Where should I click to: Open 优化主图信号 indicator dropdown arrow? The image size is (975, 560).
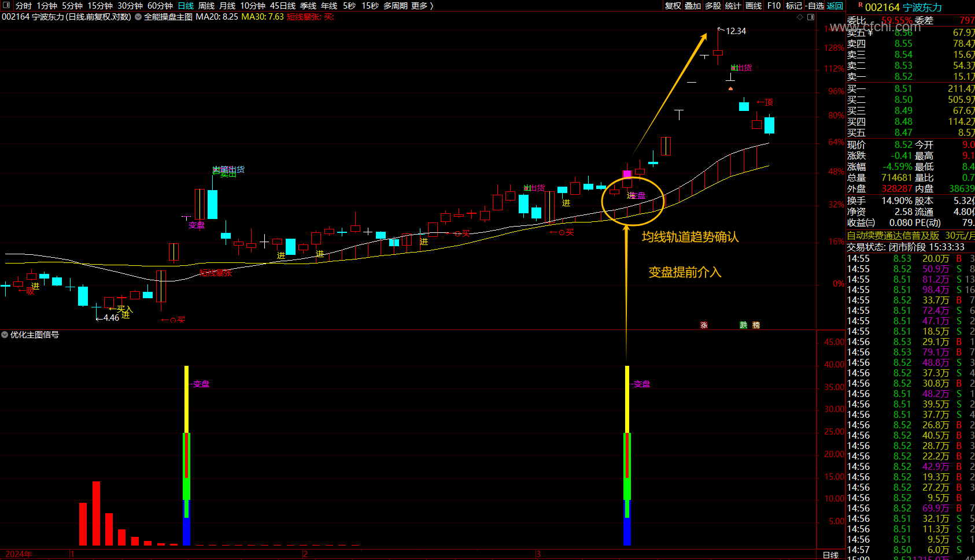point(5,335)
